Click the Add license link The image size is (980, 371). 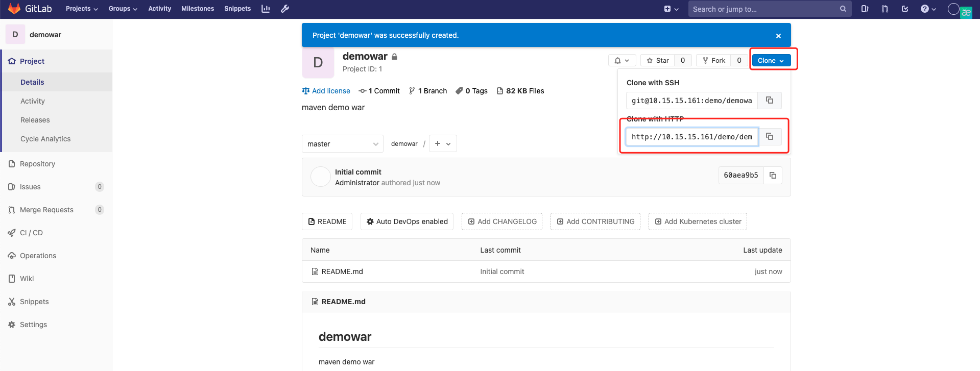click(x=330, y=91)
